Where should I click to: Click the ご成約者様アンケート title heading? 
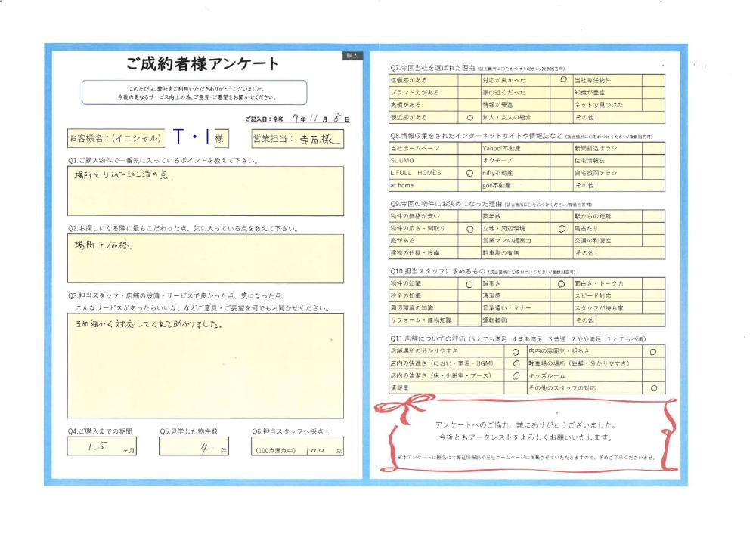[203, 63]
